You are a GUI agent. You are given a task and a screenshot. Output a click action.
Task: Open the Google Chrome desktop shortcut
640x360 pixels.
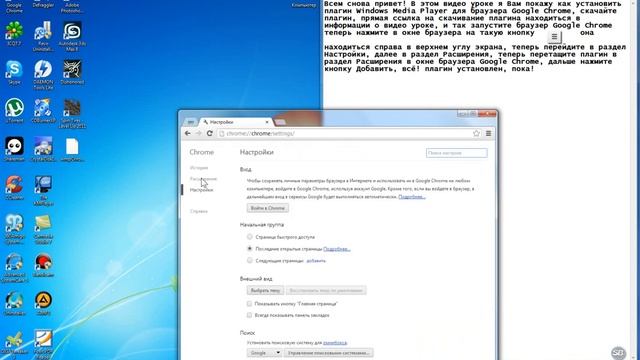tap(14, 6)
